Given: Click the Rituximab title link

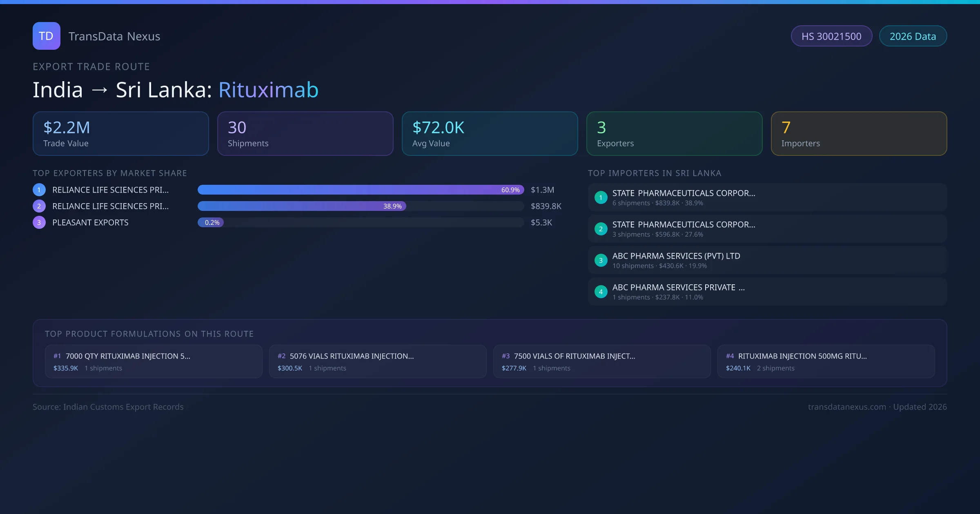Looking at the screenshot, I should click(x=268, y=90).
